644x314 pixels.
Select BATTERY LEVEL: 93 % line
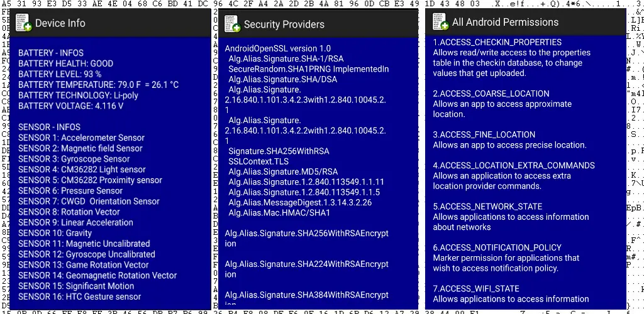60,74
